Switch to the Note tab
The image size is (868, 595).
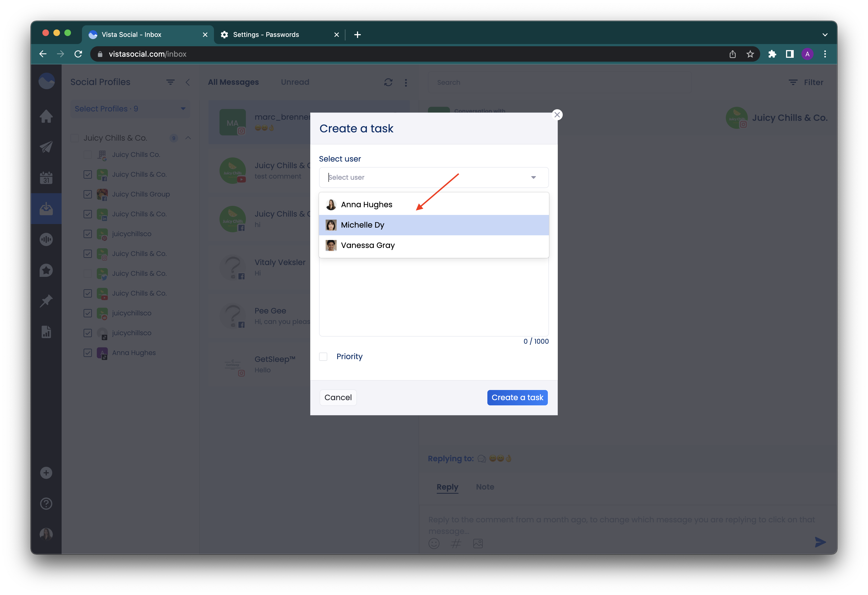(485, 487)
